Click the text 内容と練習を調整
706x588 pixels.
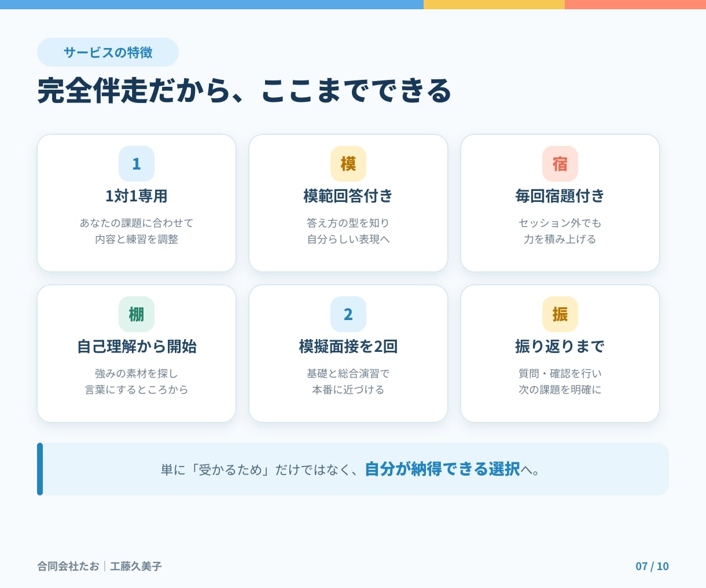[137, 239]
